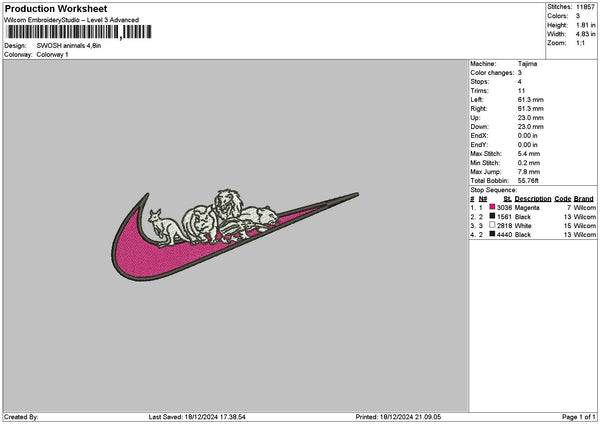Click 'Wilcom EmbroideryStudio – Level 3 Advanced' text

(72, 20)
